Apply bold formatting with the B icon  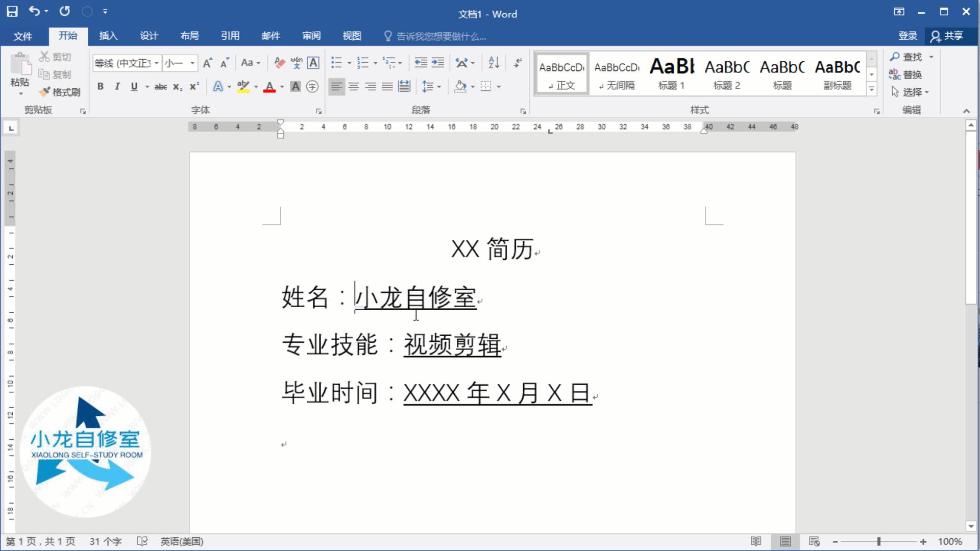pyautogui.click(x=100, y=87)
